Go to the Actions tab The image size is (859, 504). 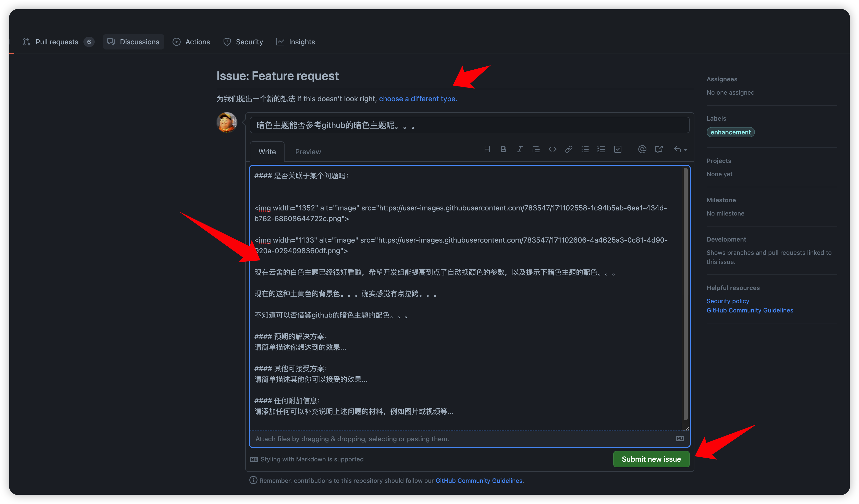click(x=191, y=42)
